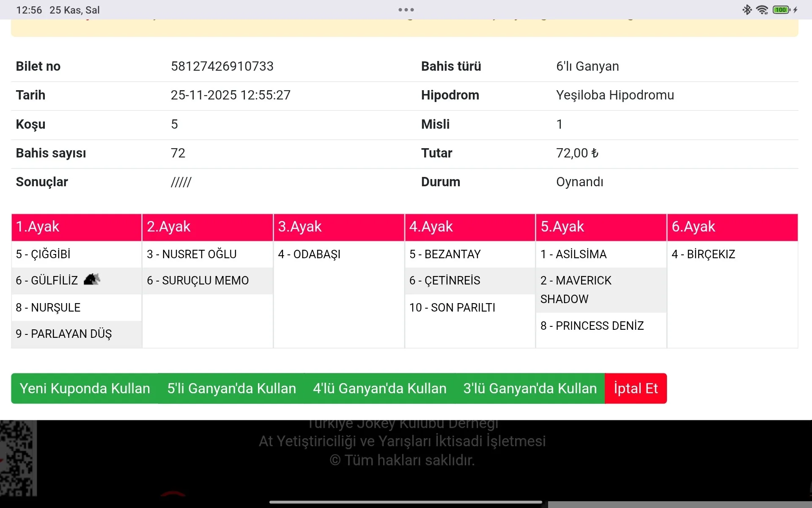812x508 pixels.
Task: Tap the horse icon next to GÜLFİLİZ
Action: point(92,279)
